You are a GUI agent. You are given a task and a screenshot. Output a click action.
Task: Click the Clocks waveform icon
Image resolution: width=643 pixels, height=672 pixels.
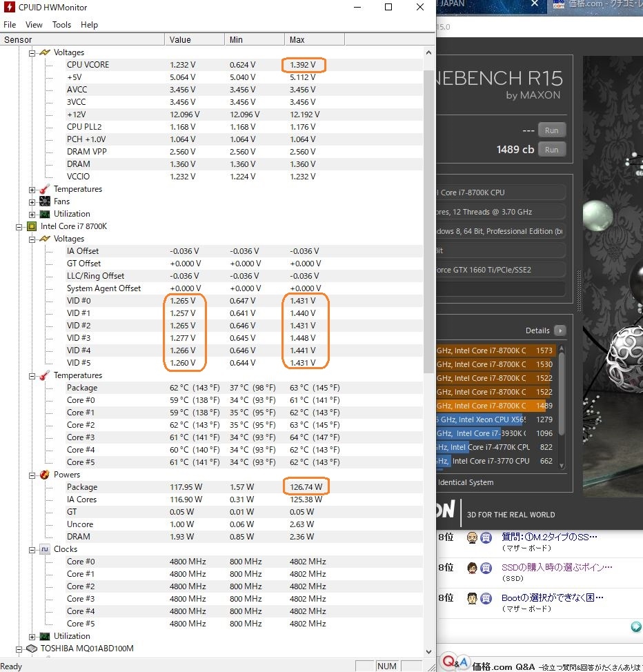click(x=45, y=549)
